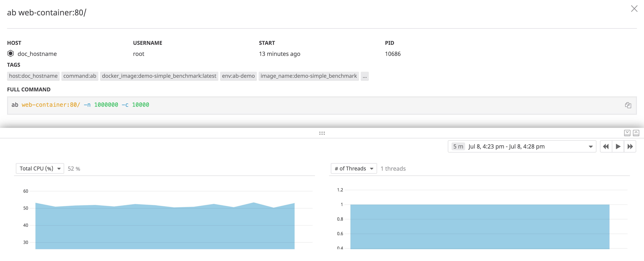
Task: Select the host:doc_hostname tag
Action: (x=33, y=76)
